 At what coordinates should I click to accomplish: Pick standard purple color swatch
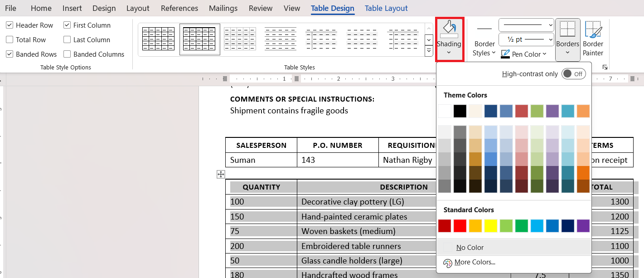tap(583, 226)
